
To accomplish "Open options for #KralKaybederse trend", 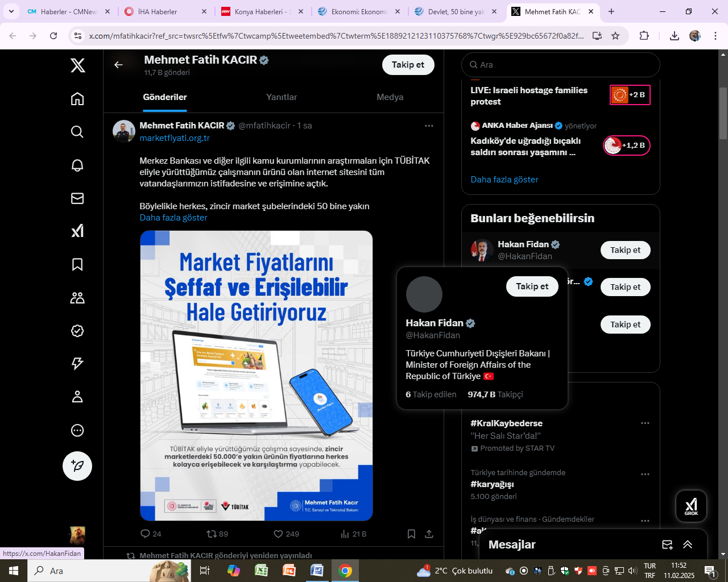I will 645,423.
